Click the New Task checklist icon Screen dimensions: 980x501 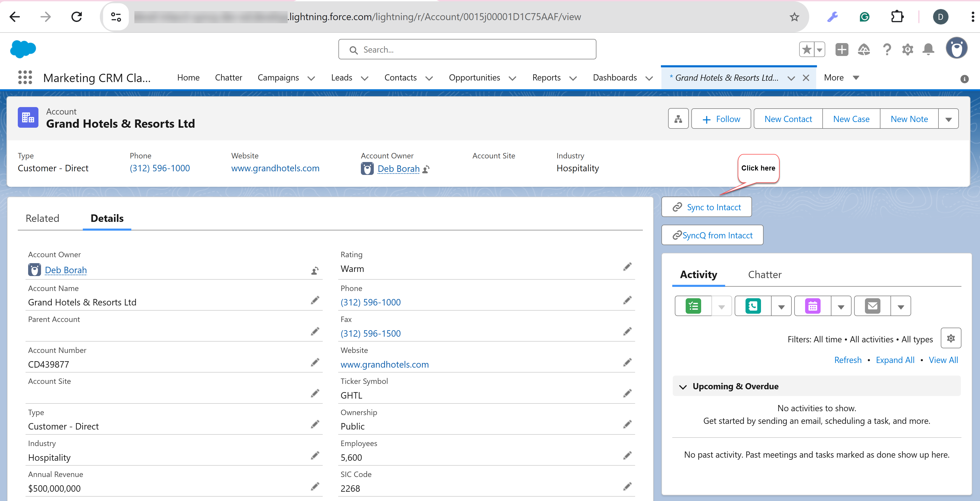[693, 306]
